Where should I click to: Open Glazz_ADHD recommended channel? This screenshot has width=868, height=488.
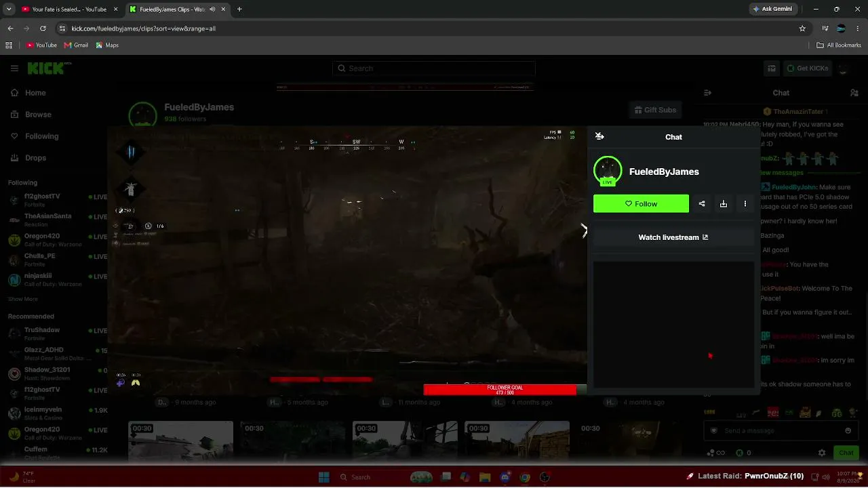point(57,354)
